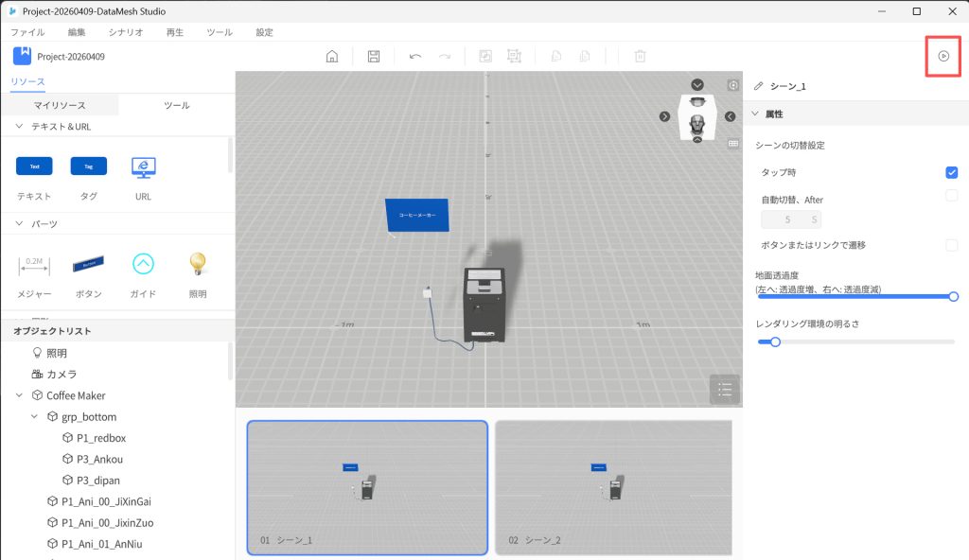
Task: Enable ボタンまたはリンクで遷移 checkbox
Action: point(952,245)
